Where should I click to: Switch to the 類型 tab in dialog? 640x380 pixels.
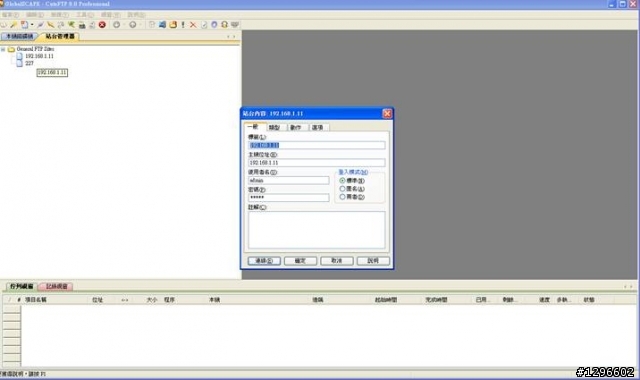click(x=276, y=127)
